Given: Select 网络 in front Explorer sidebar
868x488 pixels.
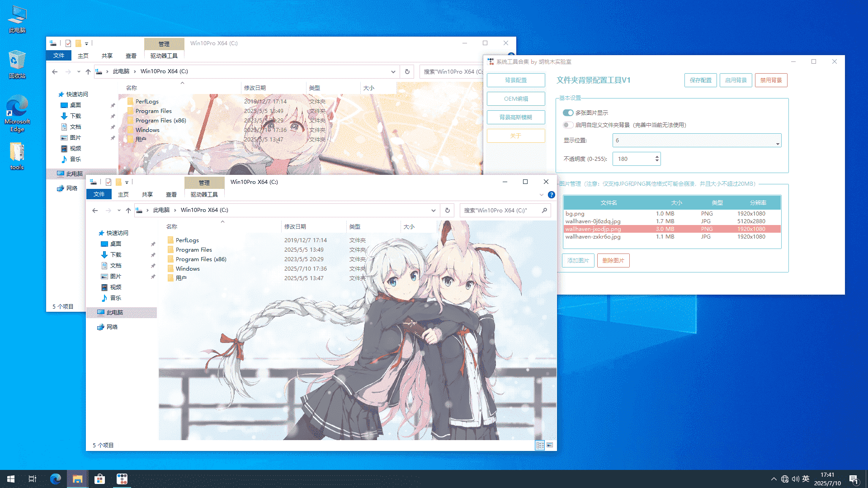Looking at the screenshot, I should (112, 327).
